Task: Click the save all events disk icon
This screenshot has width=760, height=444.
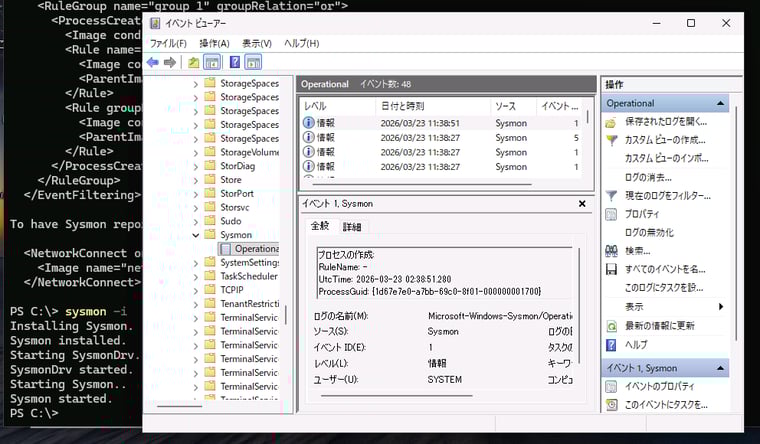Action: point(611,270)
